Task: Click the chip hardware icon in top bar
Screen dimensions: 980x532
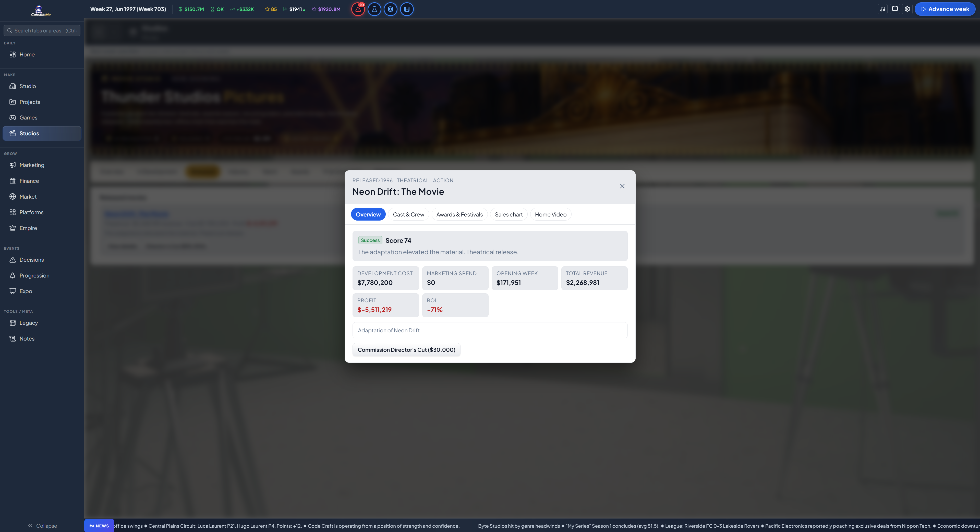Action: (391, 9)
